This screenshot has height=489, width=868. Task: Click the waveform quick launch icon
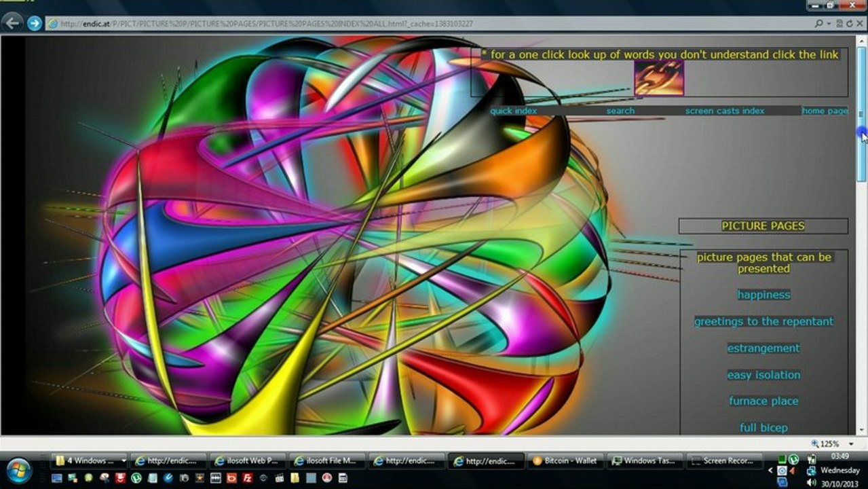[x=216, y=478]
